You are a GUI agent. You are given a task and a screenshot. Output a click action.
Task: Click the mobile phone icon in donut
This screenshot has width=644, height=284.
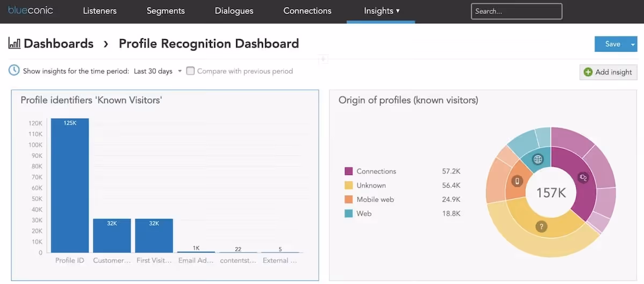coord(517,181)
